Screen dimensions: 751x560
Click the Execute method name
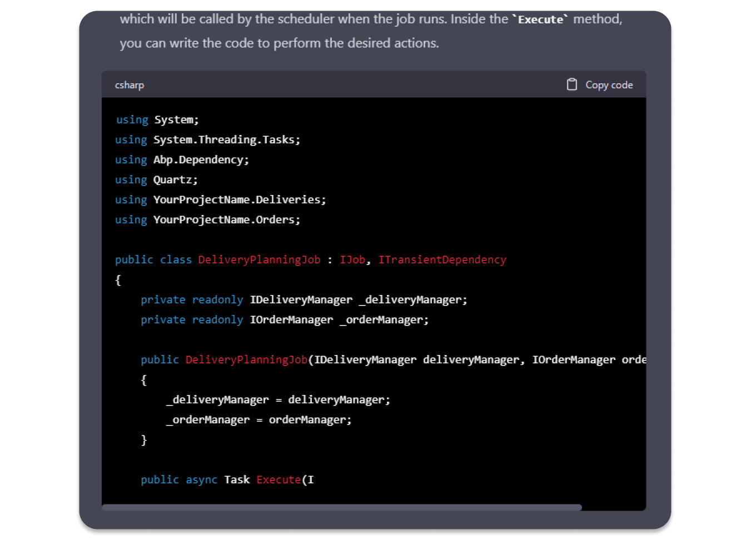pos(278,480)
